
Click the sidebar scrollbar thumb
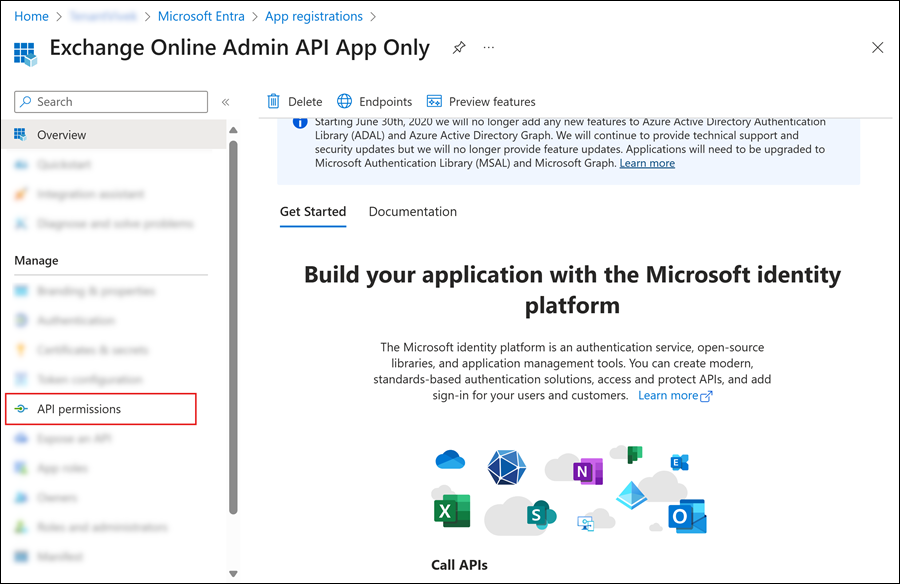click(233, 327)
